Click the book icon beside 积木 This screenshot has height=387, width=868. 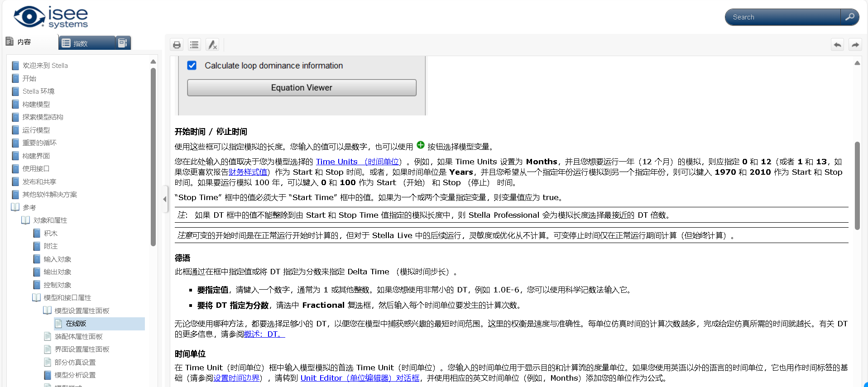[x=37, y=233]
